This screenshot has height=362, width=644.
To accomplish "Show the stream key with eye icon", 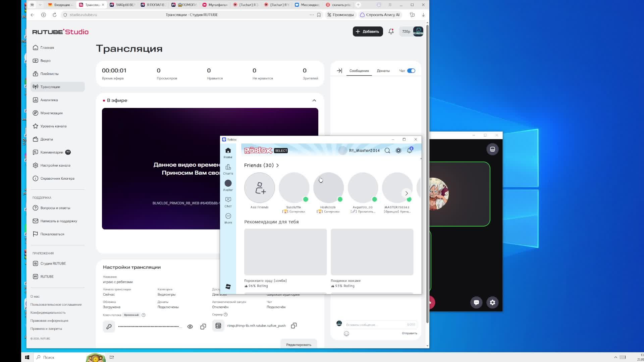I will (190, 326).
